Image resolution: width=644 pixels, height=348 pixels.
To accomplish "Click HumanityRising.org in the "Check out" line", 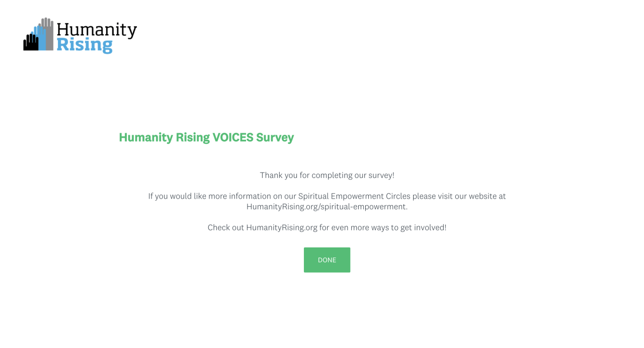I will 282,227.
